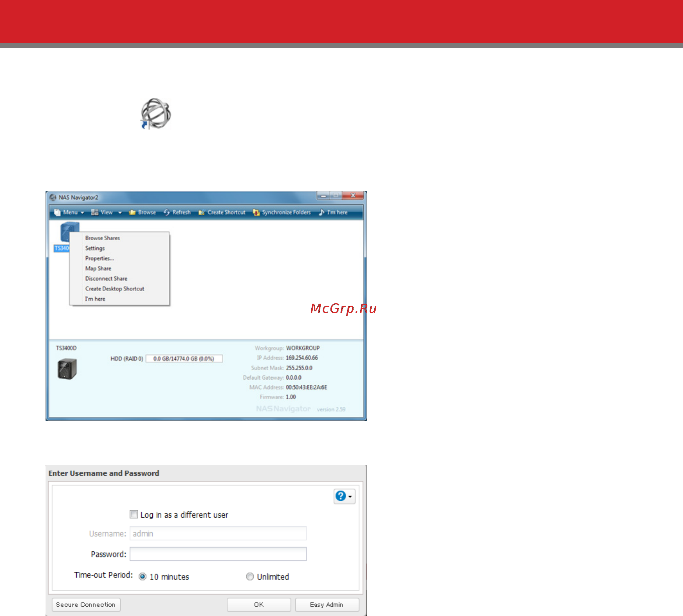
Task: Select the TS3400 device icon in list
Action: pos(69,232)
